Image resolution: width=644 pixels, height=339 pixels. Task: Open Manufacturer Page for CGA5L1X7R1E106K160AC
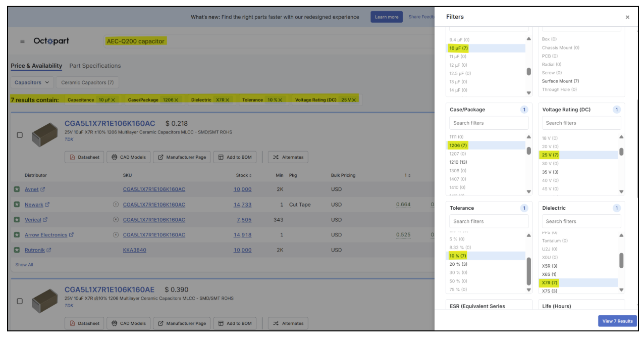click(x=182, y=157)
